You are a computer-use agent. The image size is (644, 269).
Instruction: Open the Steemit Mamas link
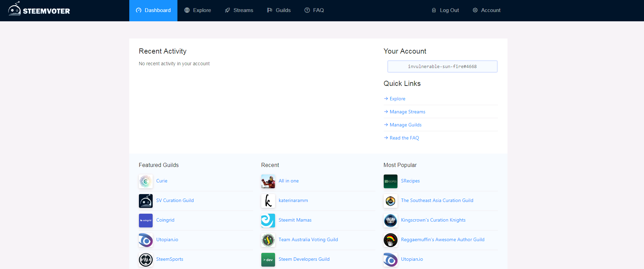point(295,220)
